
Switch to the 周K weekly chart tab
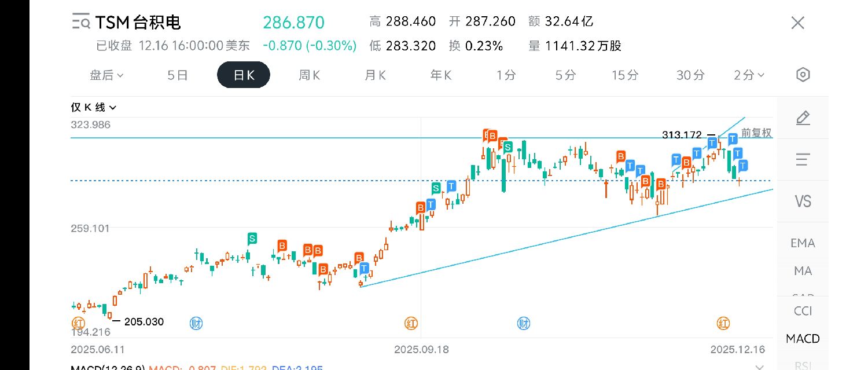point(310,75)
